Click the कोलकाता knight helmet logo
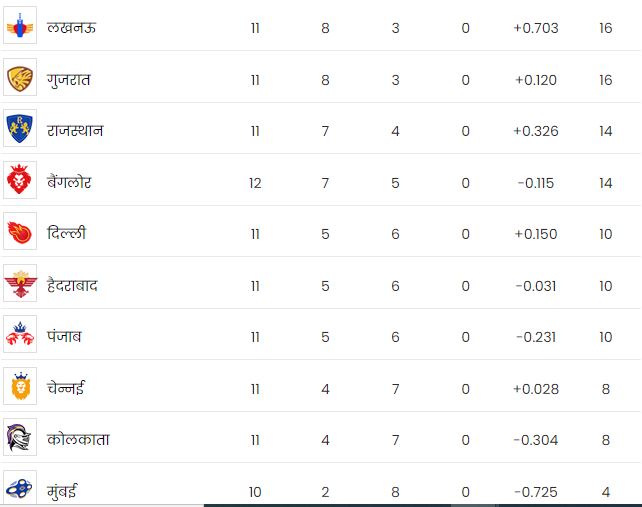642x507 pixels. [20, 437]
